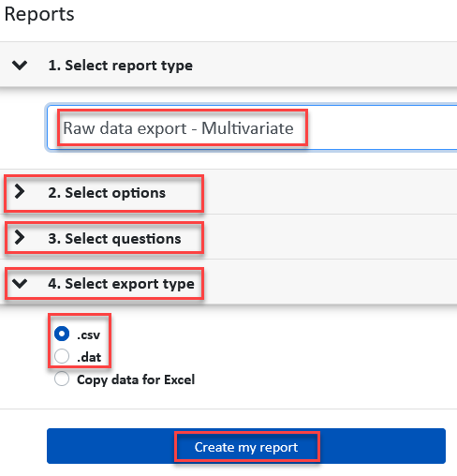The width and height of the screenshot is (457, 476).
Task: Click the chevron beside Select report type
Action: pyautogui.click(x=20, y=66)
